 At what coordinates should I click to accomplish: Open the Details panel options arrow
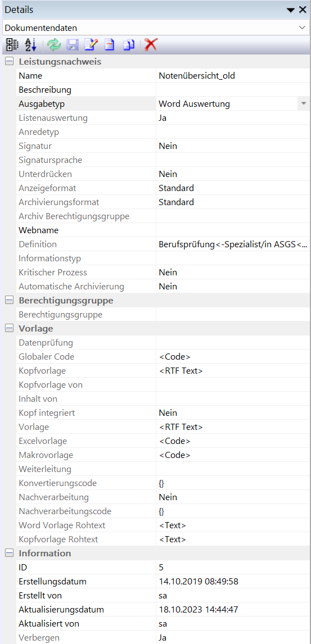tap(291, 10)
